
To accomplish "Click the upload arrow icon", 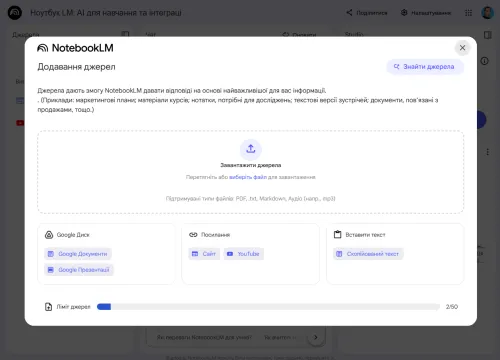I will (x=251, y=149).
